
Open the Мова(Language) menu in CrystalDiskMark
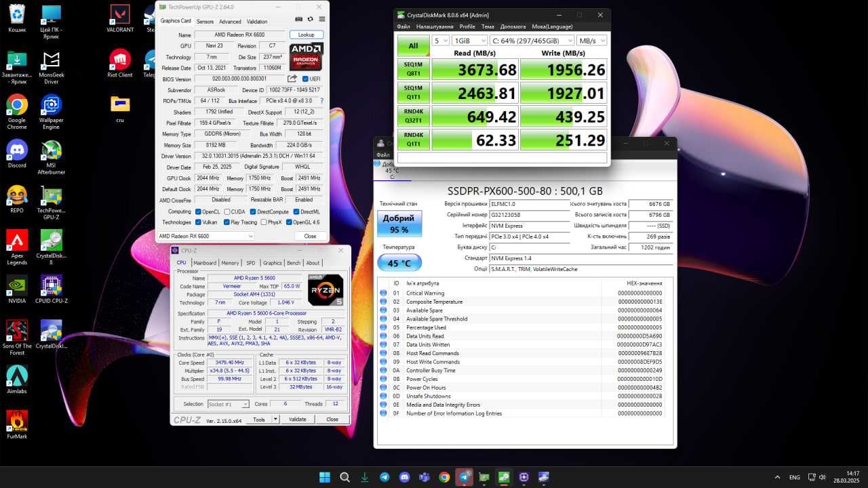coord(552,26)
